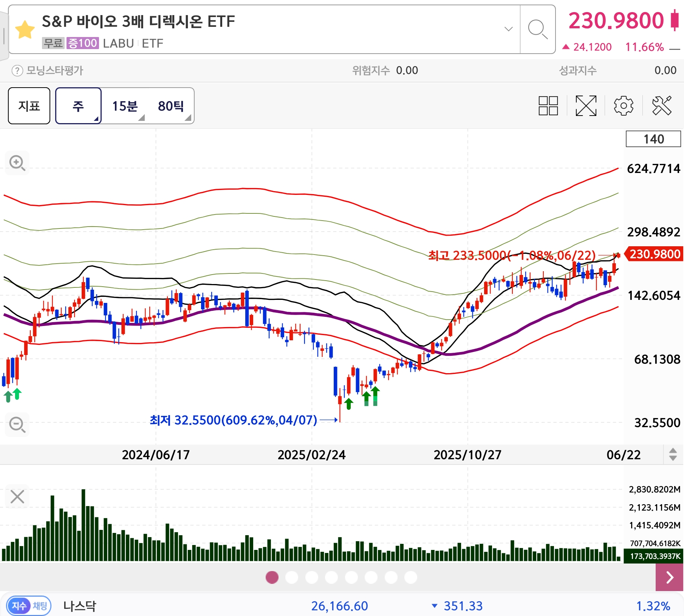Select the third pagination dot
This screenshot has width=684, height=616.
coord(312,577)
